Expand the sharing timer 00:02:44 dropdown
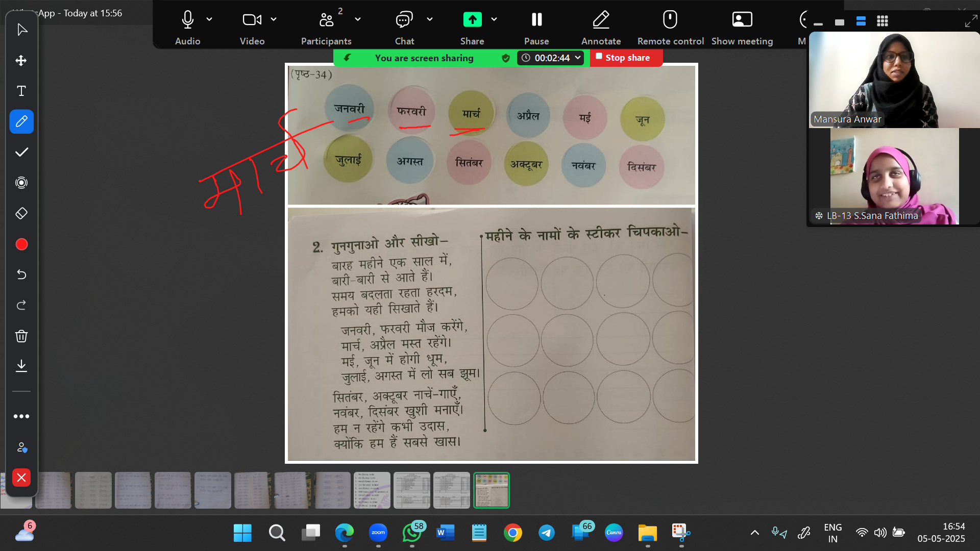 point(578,58)
